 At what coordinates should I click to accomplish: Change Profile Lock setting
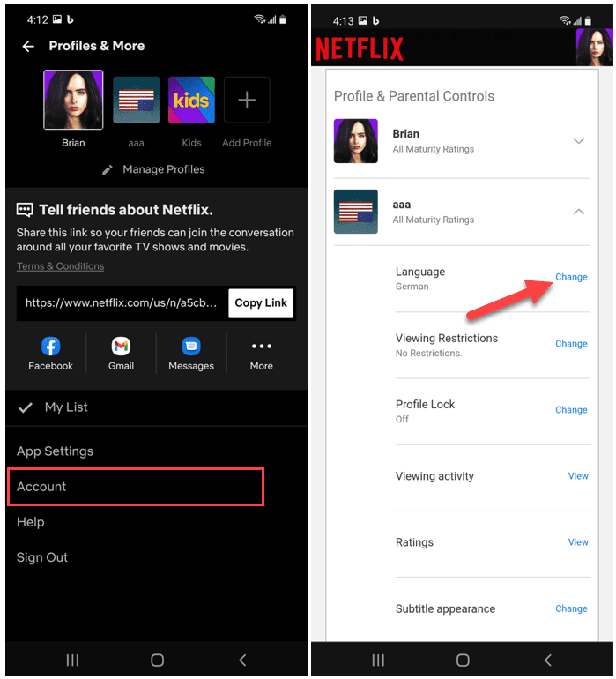pos(571,410)
